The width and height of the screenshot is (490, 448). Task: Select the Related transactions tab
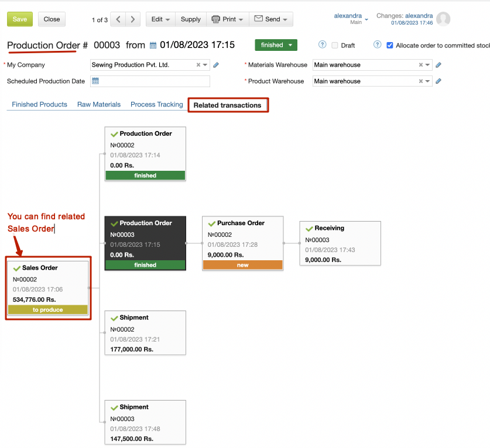tap(227, 105)
